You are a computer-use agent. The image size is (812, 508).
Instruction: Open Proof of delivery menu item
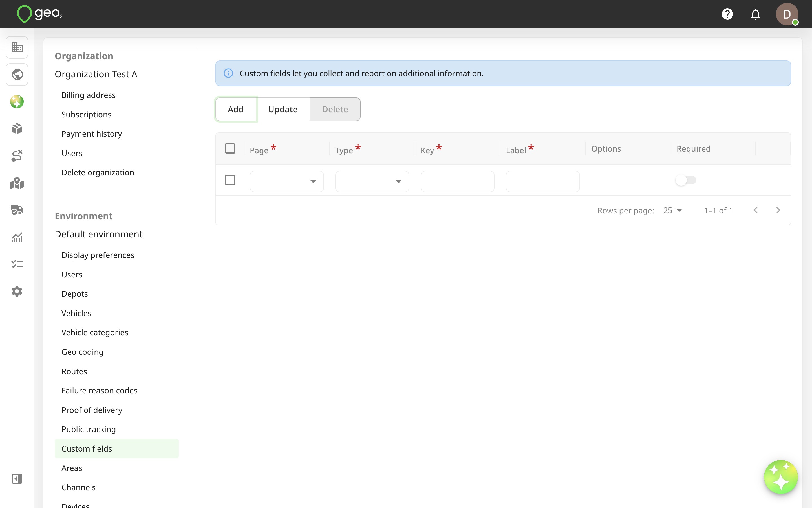[92, 410]
